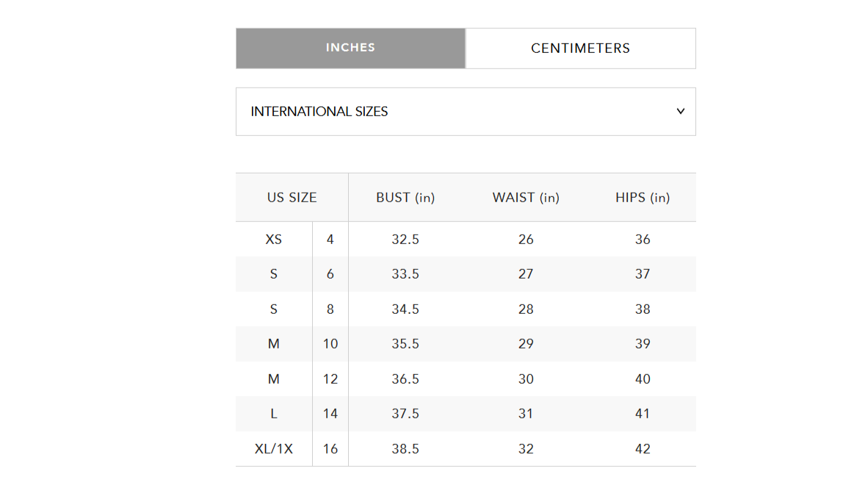Click numeric size 4 cell
Screen dimensions: 868x480
(x=330, y=240)
